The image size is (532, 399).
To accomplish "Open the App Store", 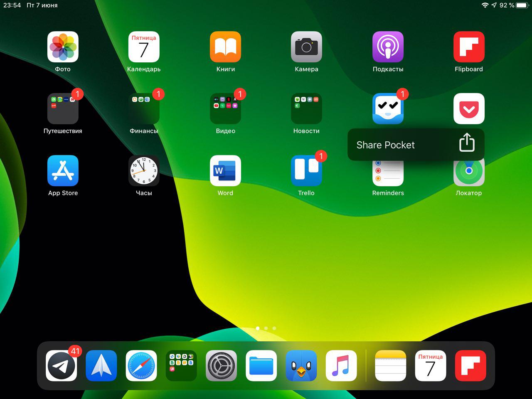I will coord(63,170).
